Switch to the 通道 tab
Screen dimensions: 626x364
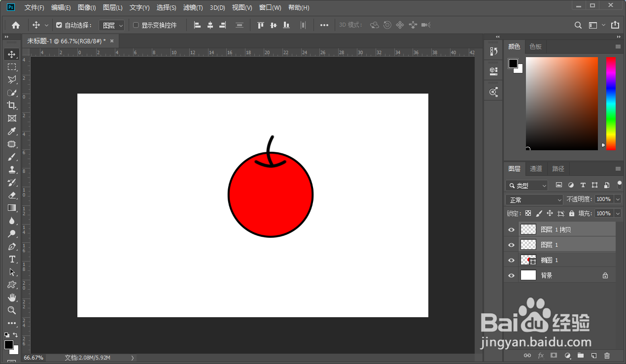point(536,168)
